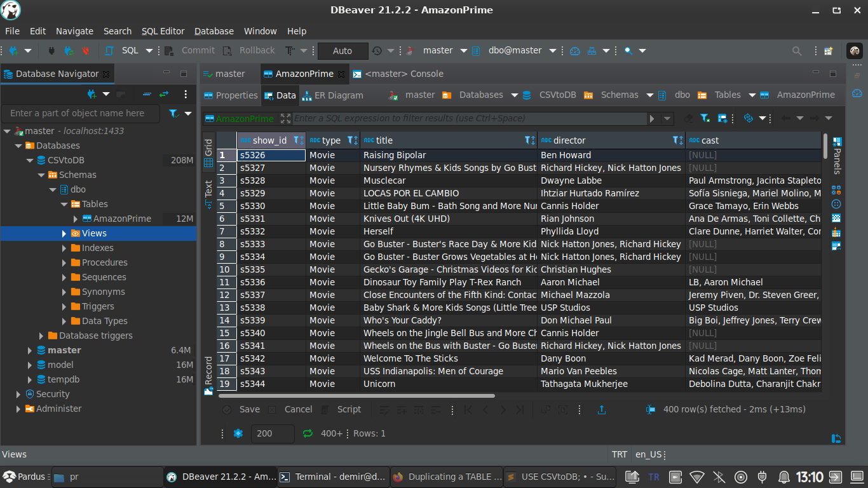Click Collapse All icon in Database Navigator
Image resolution: width=868 pixels, height=488 pixels.
147,94
